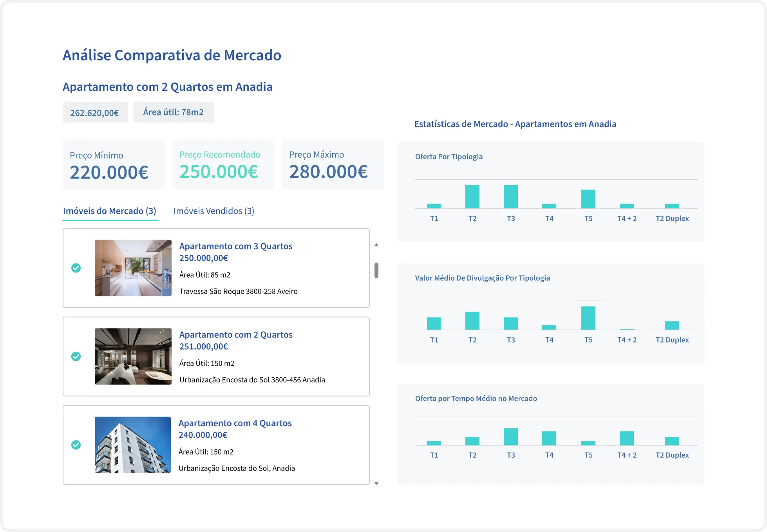Click the Preço Recomendado 250.000€ card
Screen dimensions: 767x532
(223, 164)
